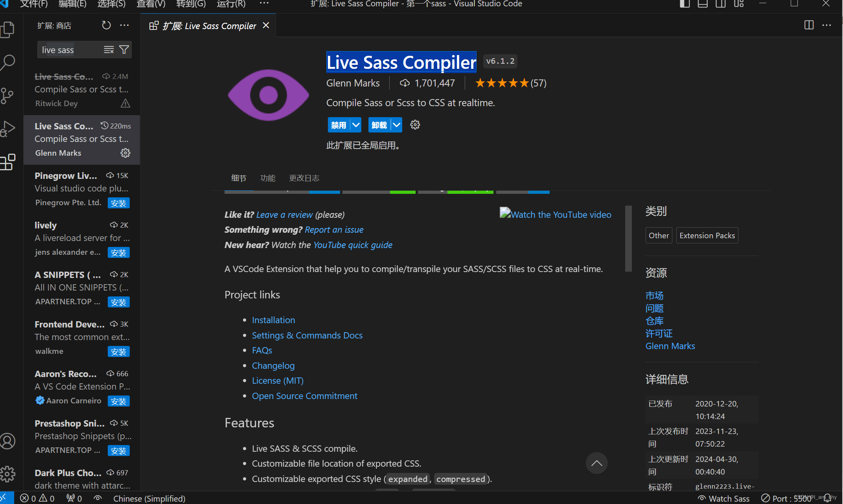Open the Explorer view in activity bar
This screenshot has width=843, height=504.
coord(7,29)
